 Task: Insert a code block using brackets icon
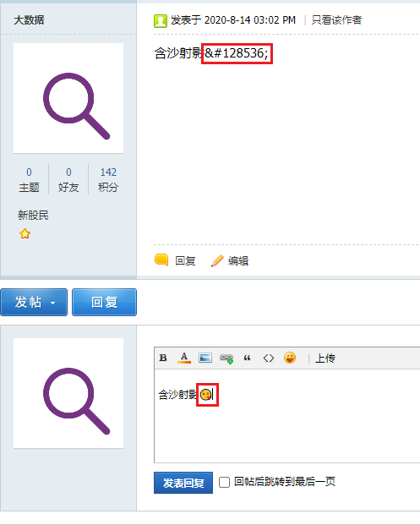pyautogui.click(x=269, y=358)
